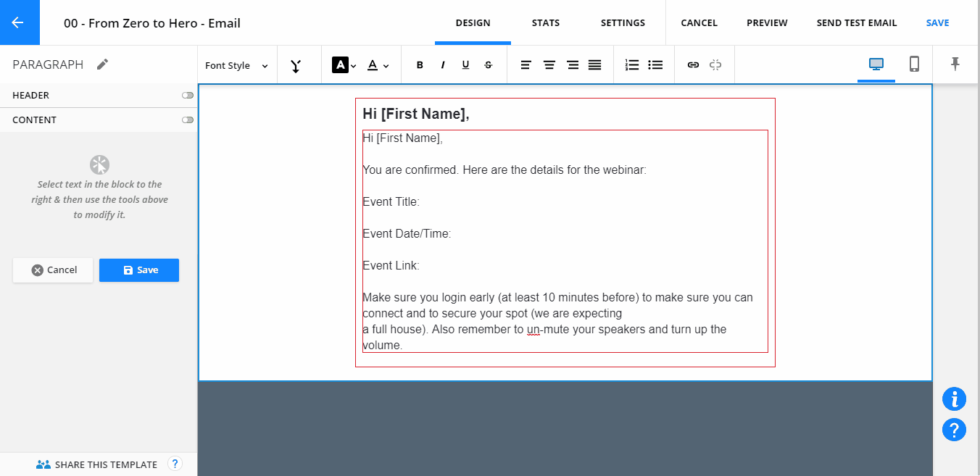Viewport: 980px width, 476px height.
Task: Open the help icon beside Share This Template
Action: pos(175,464)
